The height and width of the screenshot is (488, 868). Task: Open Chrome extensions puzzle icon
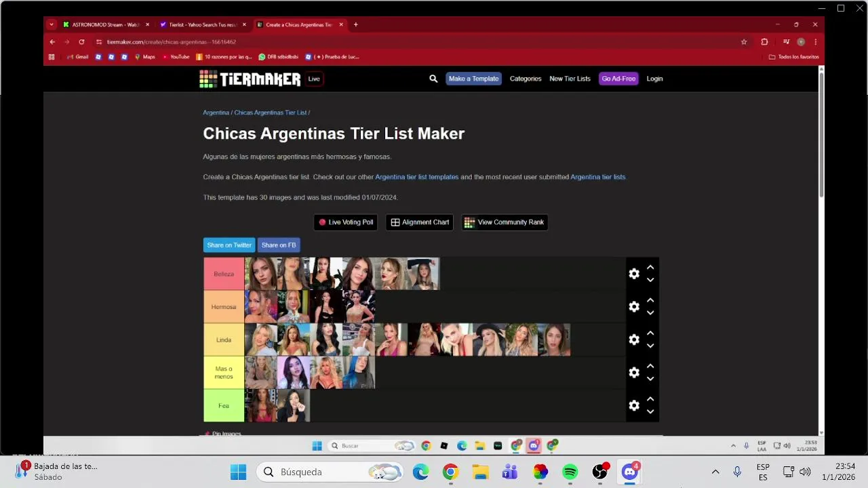tap(764, 42)
